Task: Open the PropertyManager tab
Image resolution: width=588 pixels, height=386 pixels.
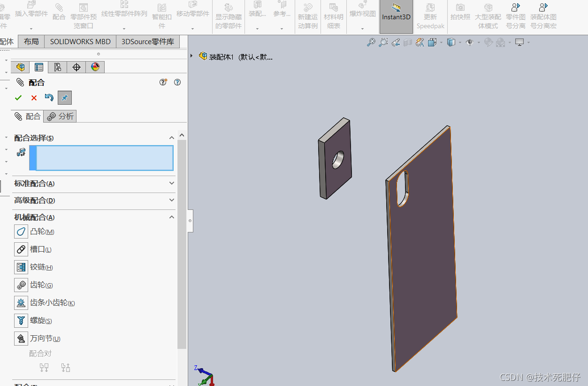Action: click(x=39, y=67)
